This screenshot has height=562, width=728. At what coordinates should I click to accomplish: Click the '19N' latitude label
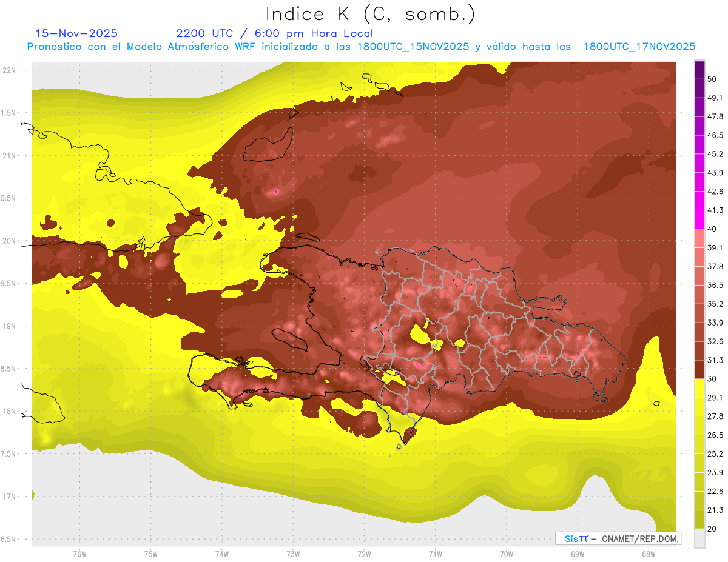10,326
